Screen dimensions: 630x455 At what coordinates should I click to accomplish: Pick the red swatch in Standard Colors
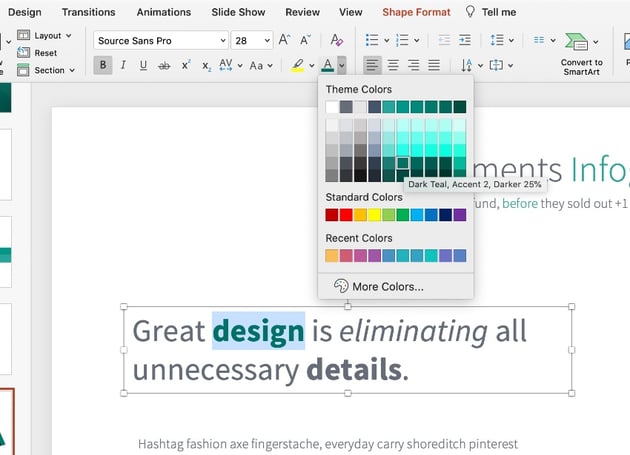346,214
